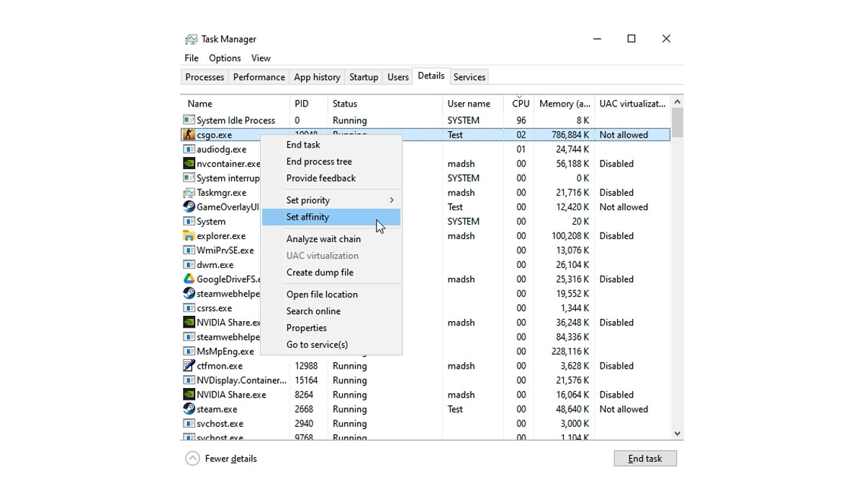Screen dimensions: 864x504
Task: Click the nvcontainer.exe NVIDIA icon
Action: point(189,163)
